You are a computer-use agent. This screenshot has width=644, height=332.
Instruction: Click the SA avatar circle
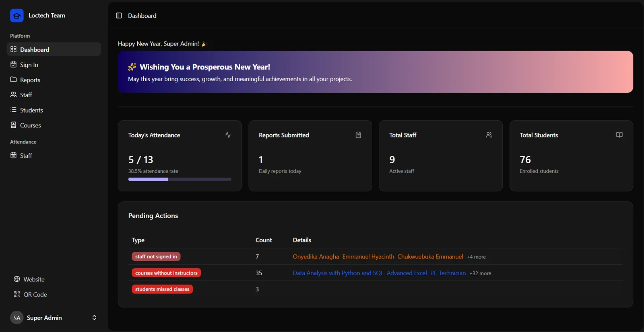click(17, 318)
